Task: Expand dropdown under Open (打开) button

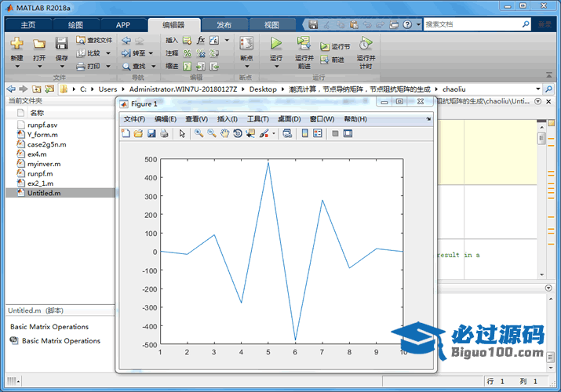Action: [39, 66]
